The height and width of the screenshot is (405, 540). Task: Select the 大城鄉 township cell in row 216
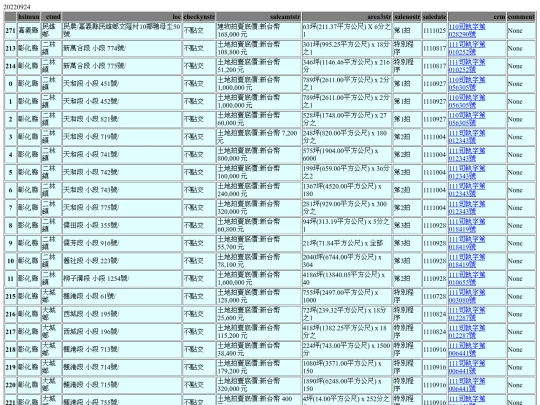click(51, 314)
